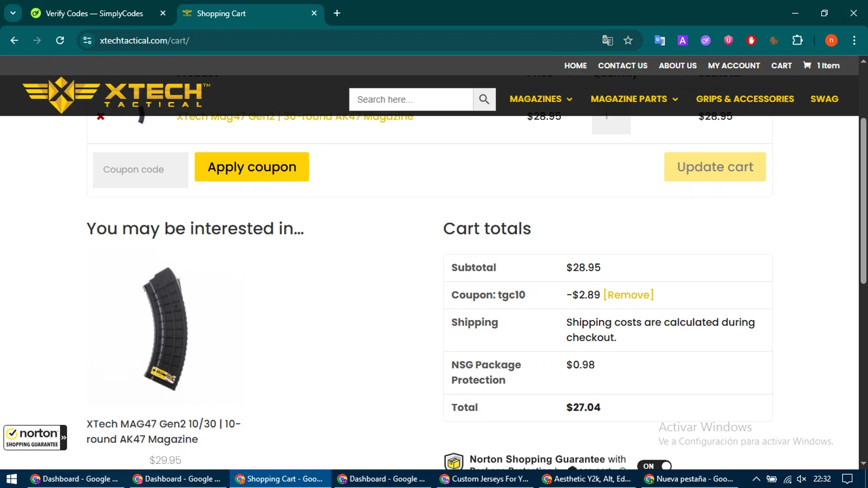Image resolution: width=868 pixels, height=488 pixels.
Task: Show hidden tray icons chevron
Action: point(756,479)
